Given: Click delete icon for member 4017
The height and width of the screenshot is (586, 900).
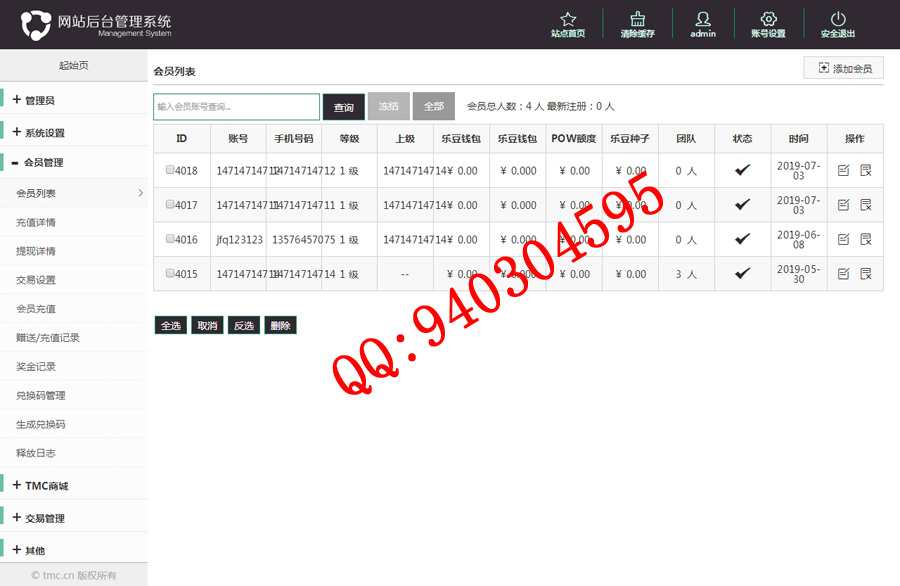Looking at the screenshot, I should (866, 205).
